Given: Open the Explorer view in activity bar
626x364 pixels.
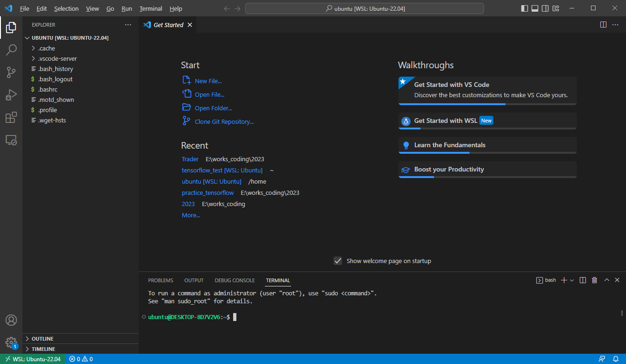Looking at the screenshot, I should (x=11, y=28).
